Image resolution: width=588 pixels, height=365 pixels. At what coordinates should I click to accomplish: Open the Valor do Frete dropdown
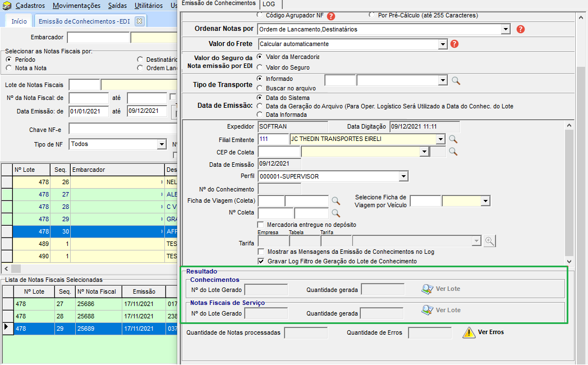tap(443, 44)
